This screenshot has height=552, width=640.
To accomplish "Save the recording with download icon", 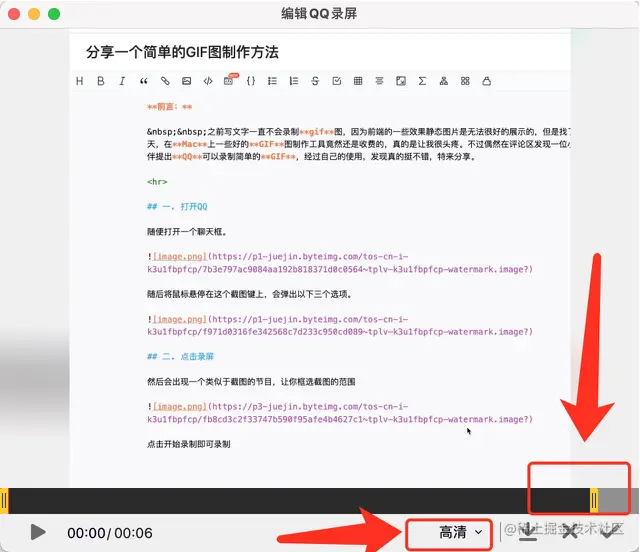I will [x=528, y=532].
